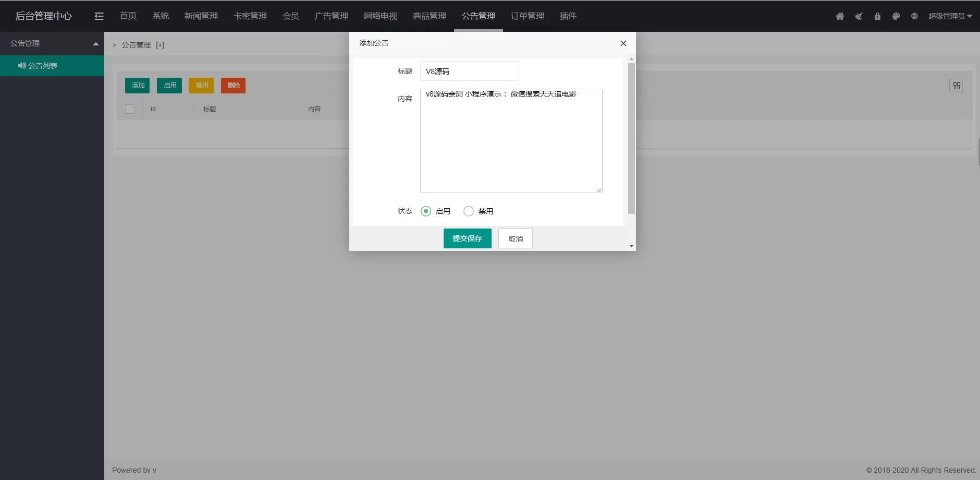The height and width of the screenshot is (480, 980).
Task: Click the language globe icon
Action: [915, 16]
